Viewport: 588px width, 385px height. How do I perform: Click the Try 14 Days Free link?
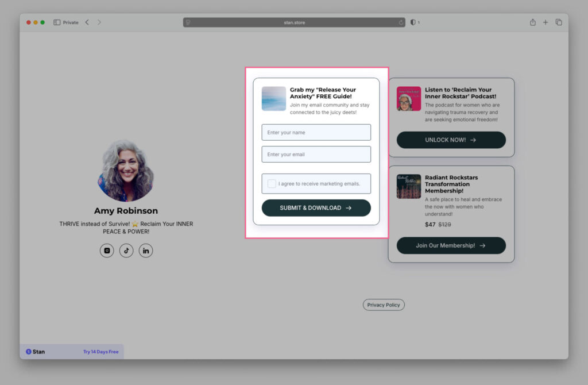[100, 352]
